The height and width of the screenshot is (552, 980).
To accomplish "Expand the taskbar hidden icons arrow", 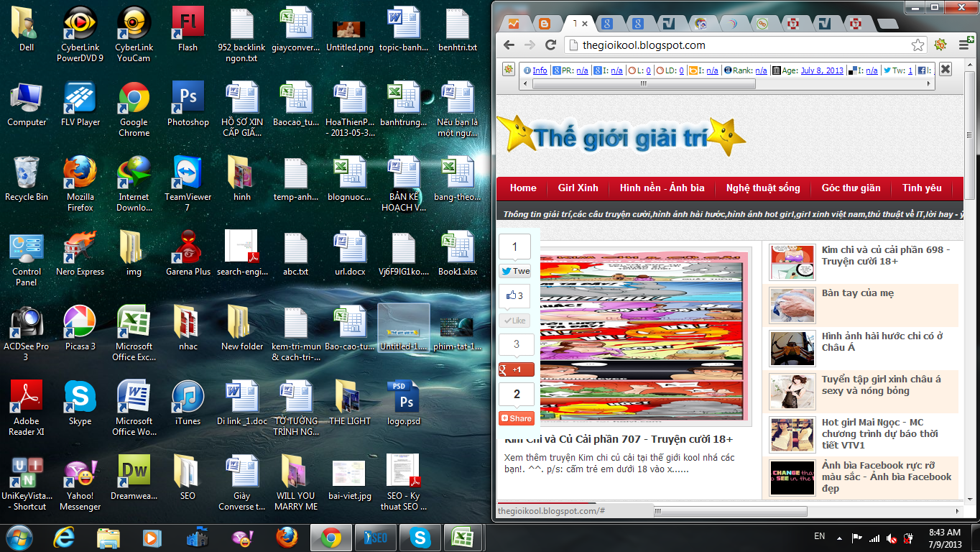I will (838, 537).
